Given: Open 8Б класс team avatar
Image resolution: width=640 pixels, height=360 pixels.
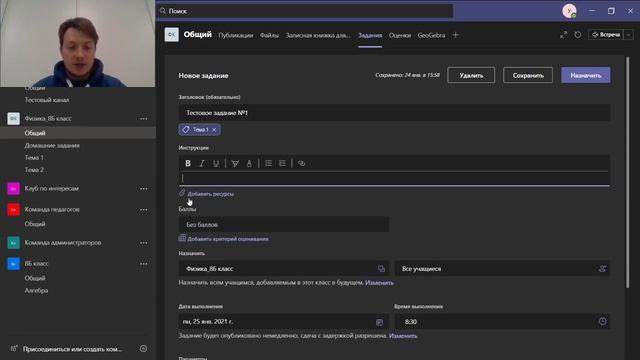Looking at the screenshot, I should point(13,264).
